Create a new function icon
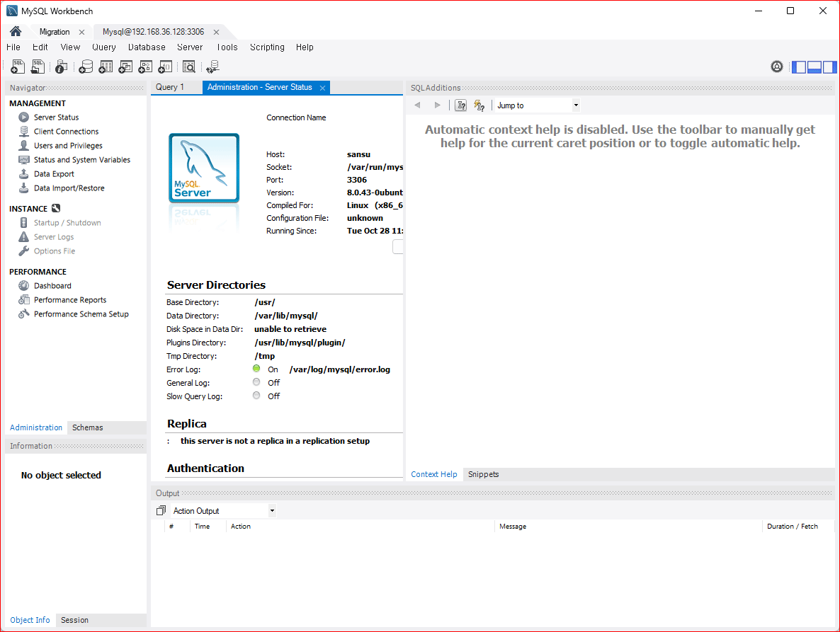 [x=165, y=67]
